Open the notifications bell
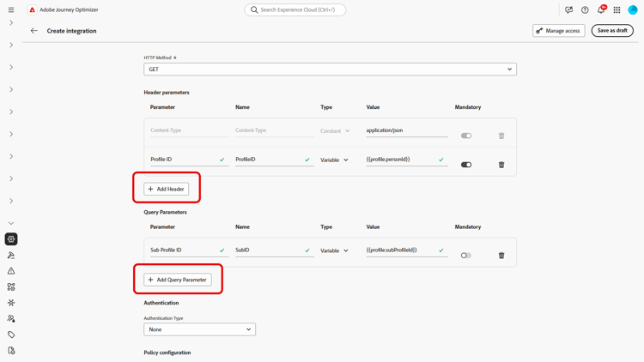Viewport: 644px width, 362px height. (601, 10)
